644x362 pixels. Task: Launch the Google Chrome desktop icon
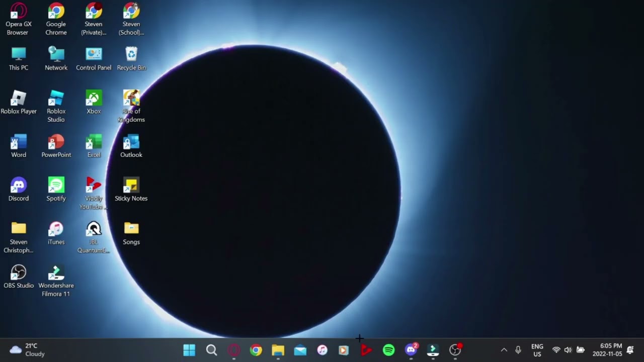pos(56,19)
